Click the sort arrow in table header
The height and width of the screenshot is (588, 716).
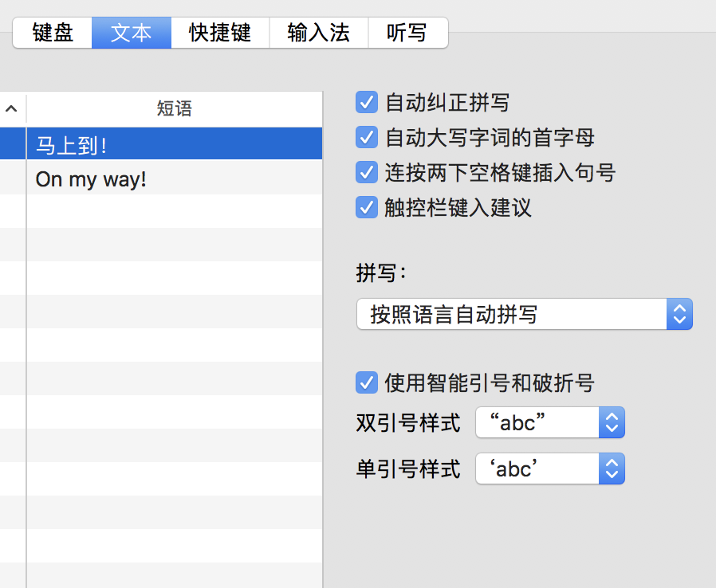(x=11, y=108)
